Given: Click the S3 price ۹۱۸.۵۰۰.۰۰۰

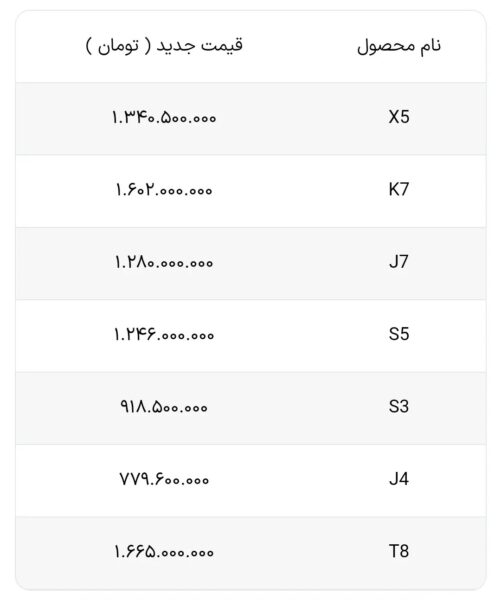Looking at the screenshot, I should (164, 407).
